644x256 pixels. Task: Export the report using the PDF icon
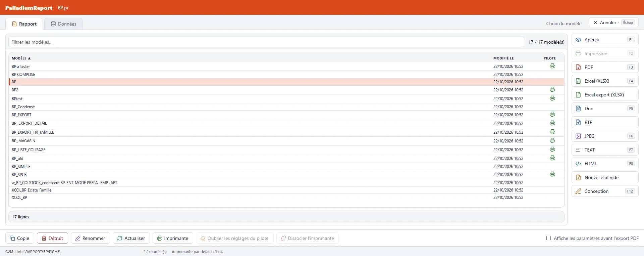[x=578, y=67]
